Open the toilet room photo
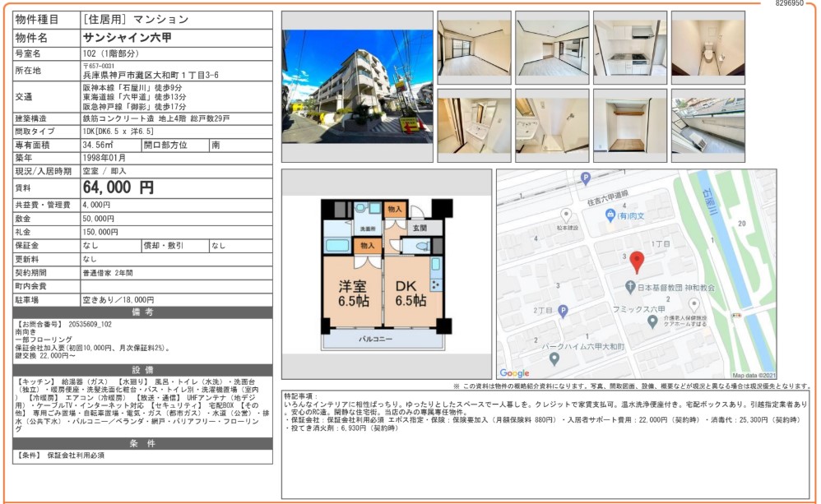 (707, 48)
